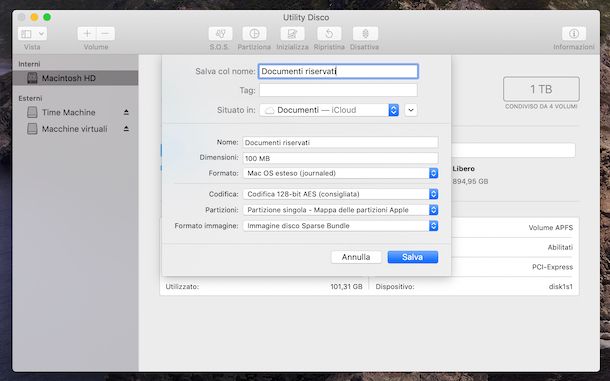Click the Disattiva unmount tool
This screenshot has height=381, width=610.
(x=365, y=34)
